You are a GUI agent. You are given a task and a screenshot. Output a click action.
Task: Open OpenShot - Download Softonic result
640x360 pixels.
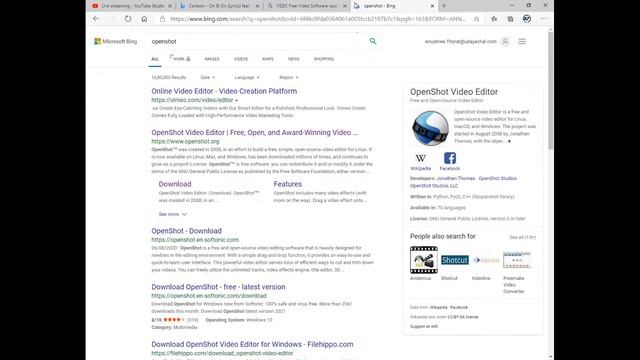(187, 231)
